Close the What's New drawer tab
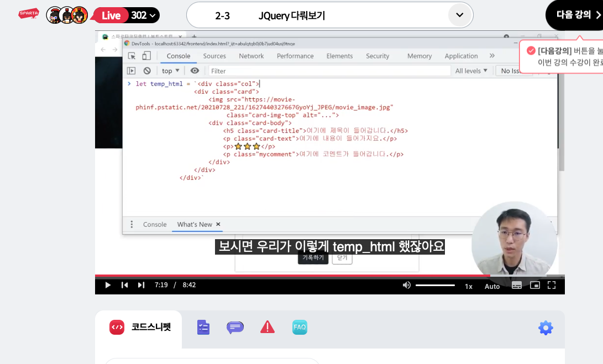Image resolution: width=603 pixels, height=364 pixels. coord(218,224)
